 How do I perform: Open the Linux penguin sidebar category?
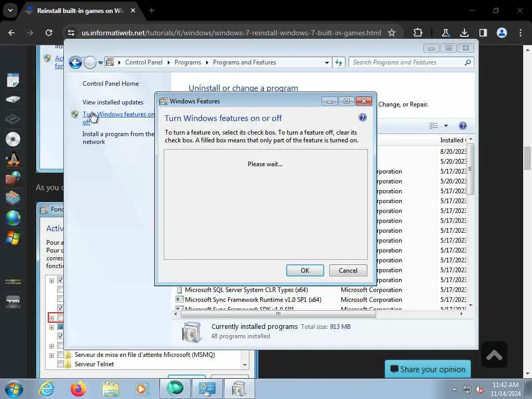(x=13, y=159)
